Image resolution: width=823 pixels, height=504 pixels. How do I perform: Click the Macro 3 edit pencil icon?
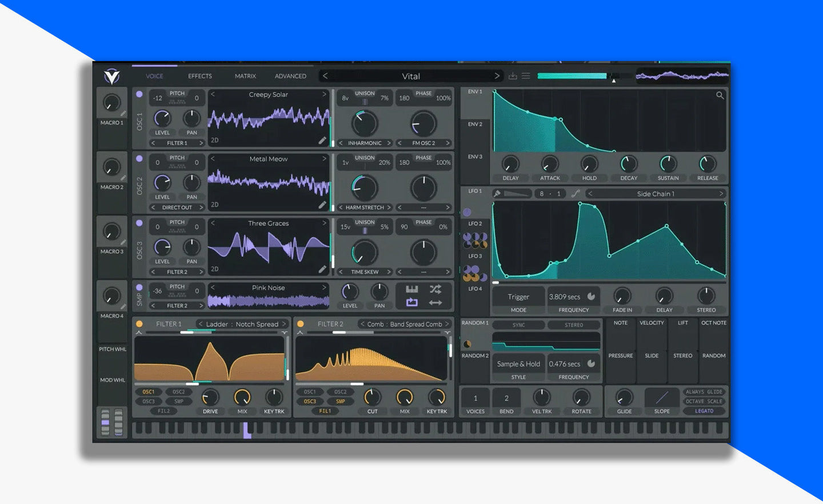click(x=123, y=242)
